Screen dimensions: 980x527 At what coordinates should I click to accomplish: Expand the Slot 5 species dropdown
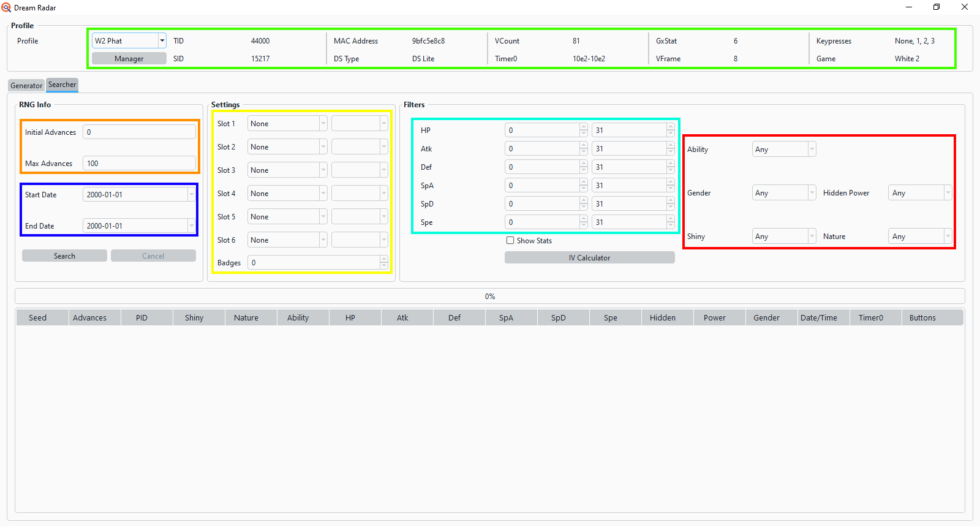287,217
